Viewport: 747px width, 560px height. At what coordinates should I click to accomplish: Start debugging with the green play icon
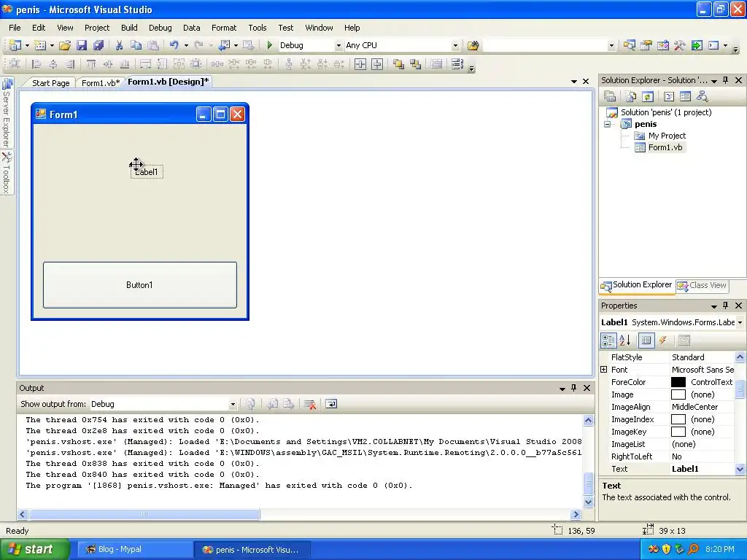click(270, 45)
